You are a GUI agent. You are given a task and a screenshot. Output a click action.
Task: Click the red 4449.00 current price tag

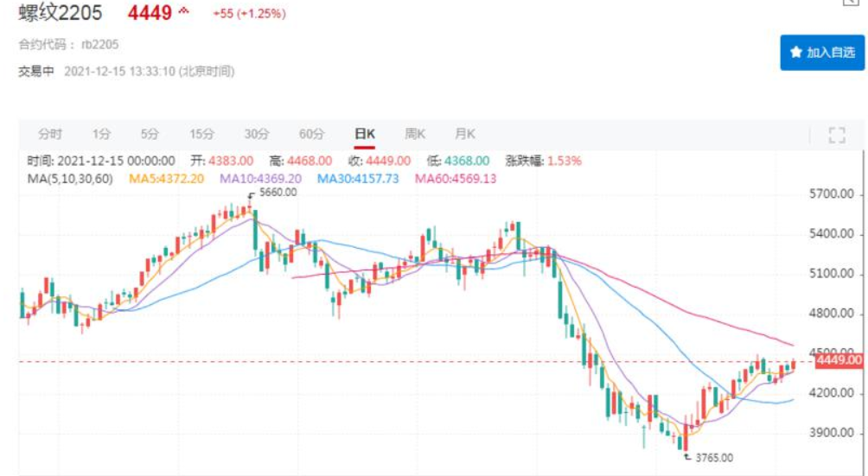pos(838,360)
